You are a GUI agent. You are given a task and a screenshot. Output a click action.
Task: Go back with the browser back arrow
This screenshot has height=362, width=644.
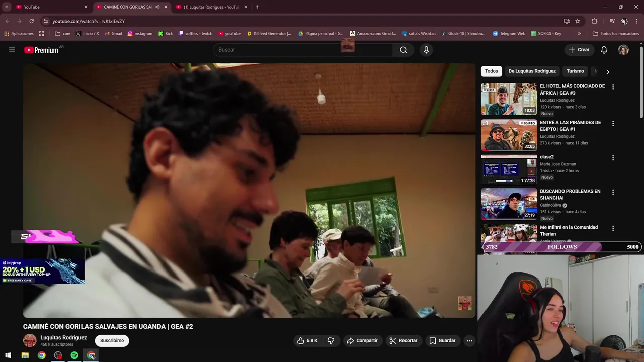pos(7,21)
